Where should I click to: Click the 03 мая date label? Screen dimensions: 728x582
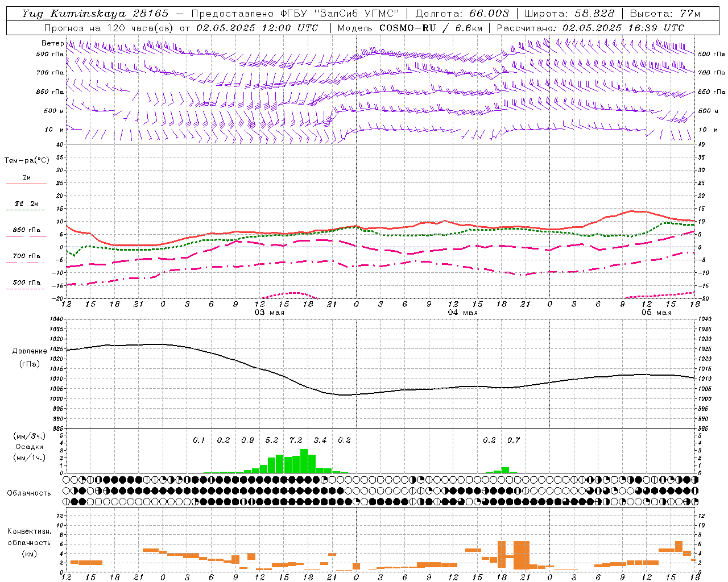tap(270, 312)
